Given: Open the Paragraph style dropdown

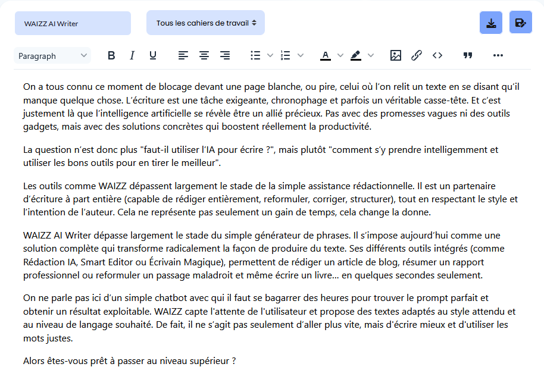Looking at the screenshot, I should click(x=52, y=55).
